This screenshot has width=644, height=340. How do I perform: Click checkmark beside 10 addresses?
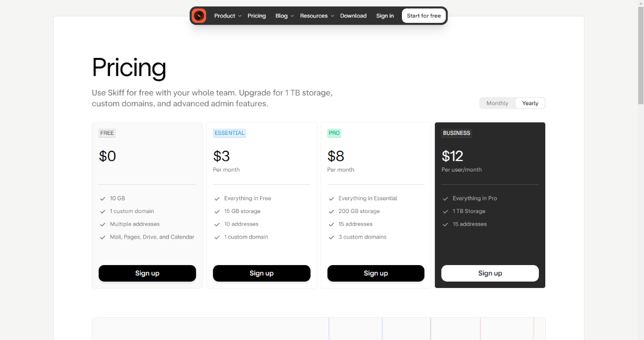coord(217,224)
